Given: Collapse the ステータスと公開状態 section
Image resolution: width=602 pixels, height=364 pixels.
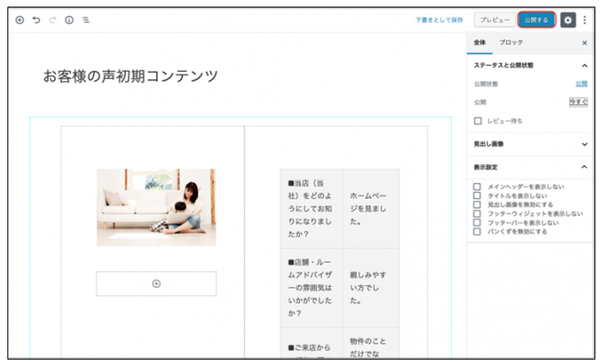Looking at the screenshot, I should (x=585, y=65).
